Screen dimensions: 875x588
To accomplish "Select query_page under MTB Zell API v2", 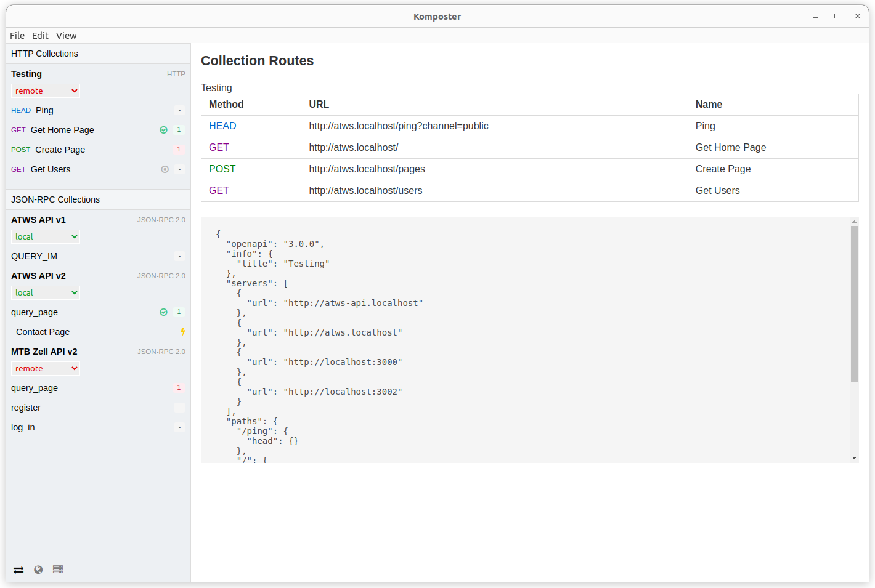I will click(x=99, y=388).
